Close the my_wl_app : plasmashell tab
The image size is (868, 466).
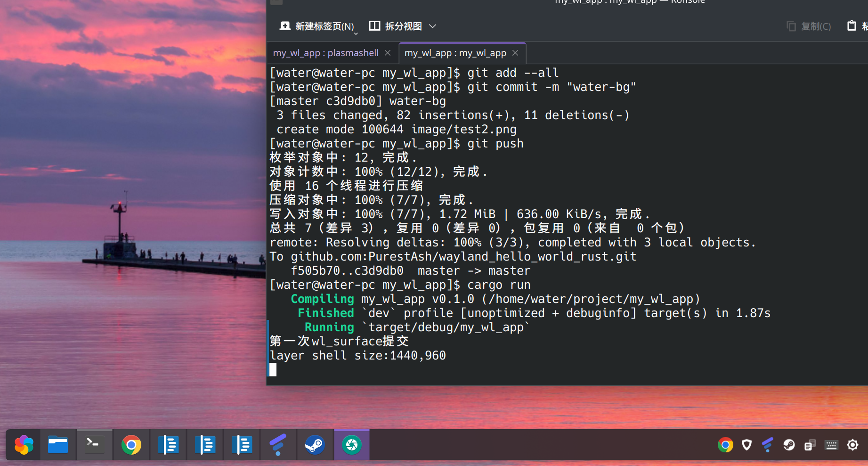click(388, 53)
